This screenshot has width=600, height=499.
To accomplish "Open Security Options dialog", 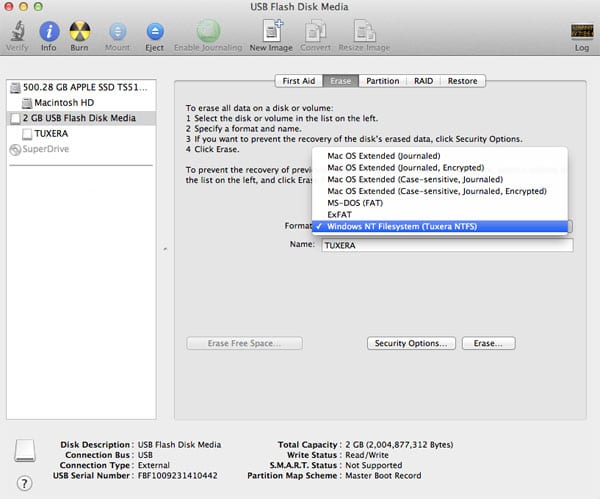I will point(411,343).
